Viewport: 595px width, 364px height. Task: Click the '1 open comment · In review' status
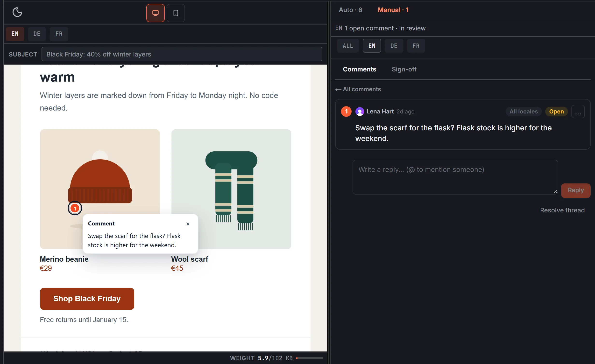[x=385, y=28]
